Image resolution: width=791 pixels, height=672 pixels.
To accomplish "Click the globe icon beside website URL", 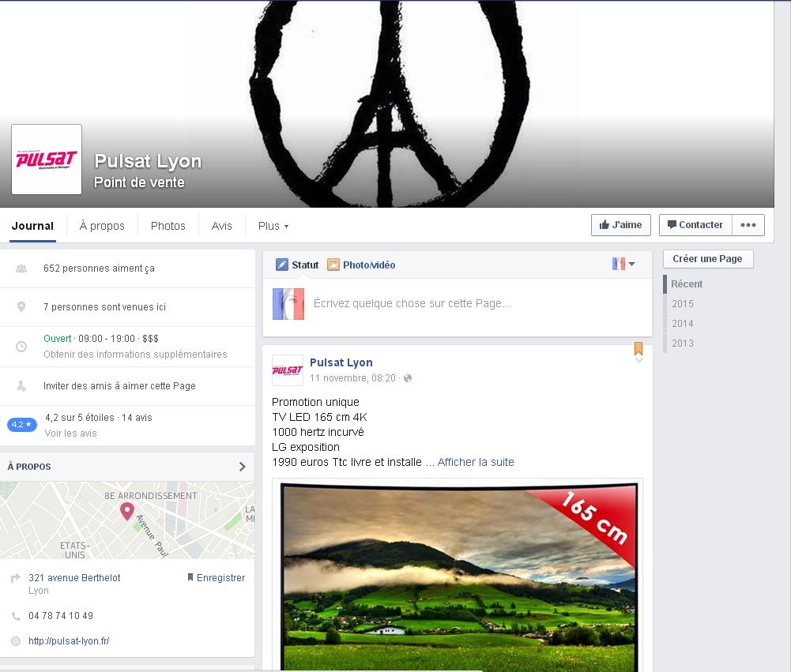I will pos(16,641).
